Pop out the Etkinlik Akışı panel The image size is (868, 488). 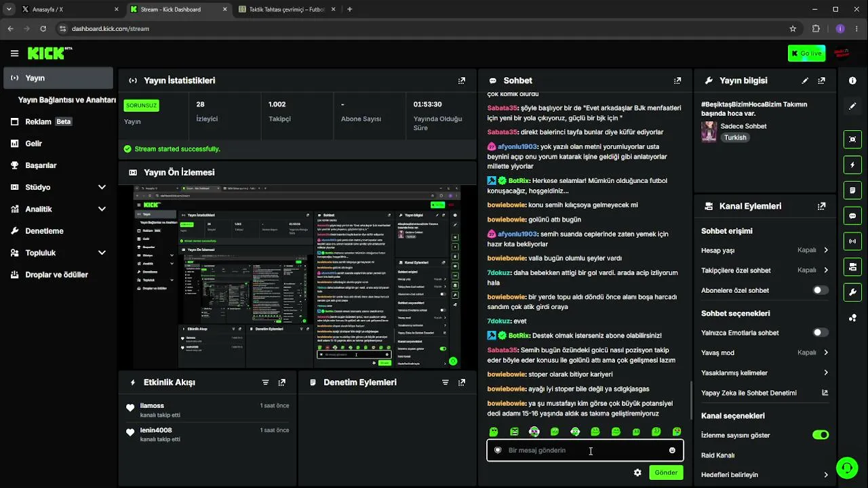282,382
